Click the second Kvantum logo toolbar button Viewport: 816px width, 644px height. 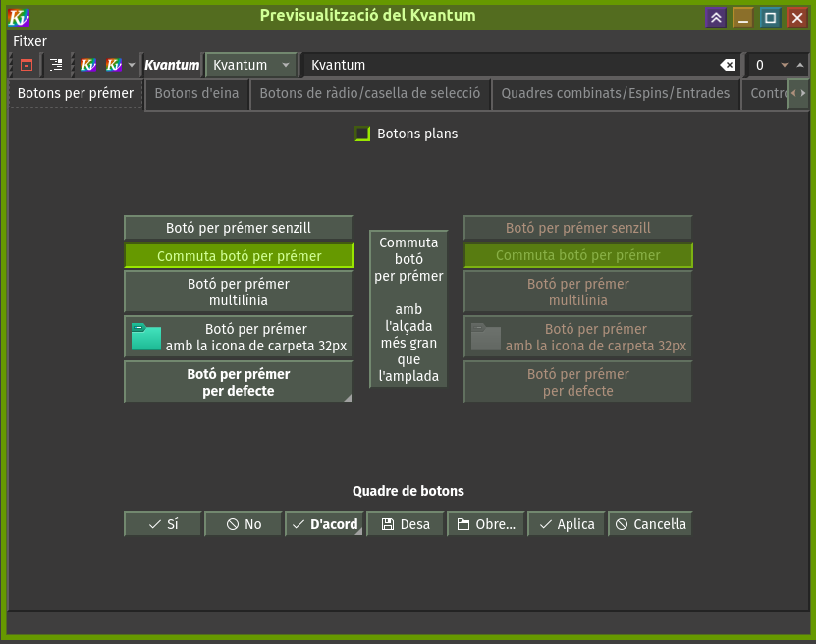coord(114,65)
